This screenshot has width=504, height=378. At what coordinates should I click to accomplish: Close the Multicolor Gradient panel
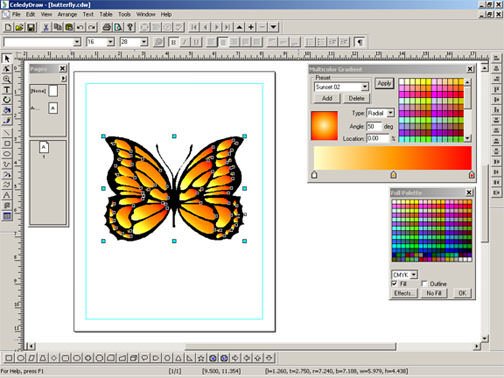coord(470,69)
